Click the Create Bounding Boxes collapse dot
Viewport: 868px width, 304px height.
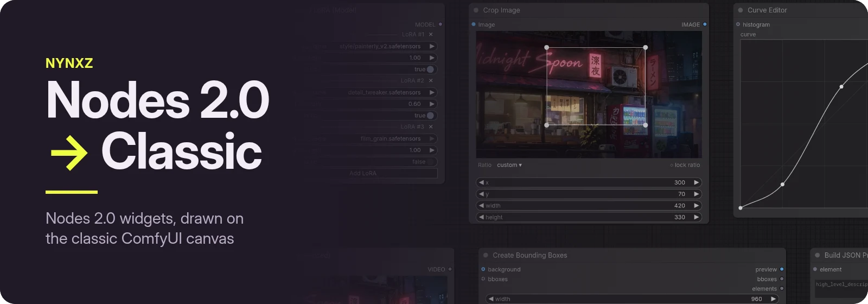(x=486, y=255)
